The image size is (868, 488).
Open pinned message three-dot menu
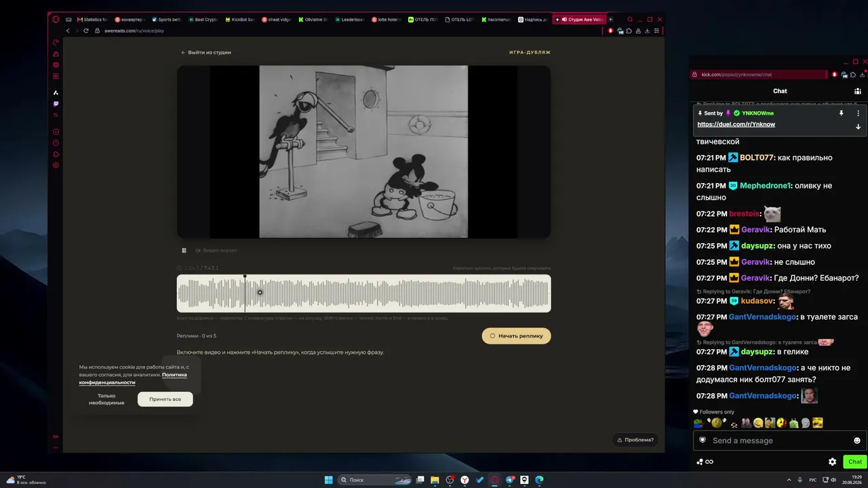pos(858,113)
